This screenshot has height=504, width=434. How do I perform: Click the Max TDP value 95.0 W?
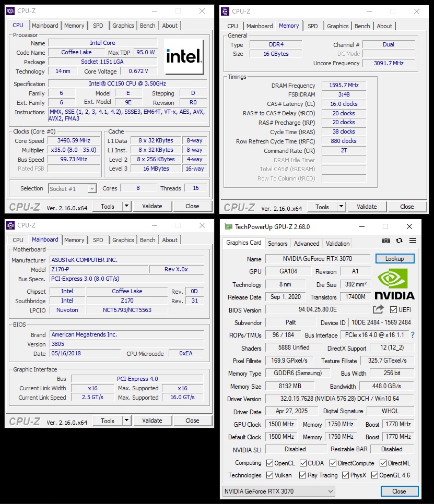pyautogui.click(x=145, y=52)
